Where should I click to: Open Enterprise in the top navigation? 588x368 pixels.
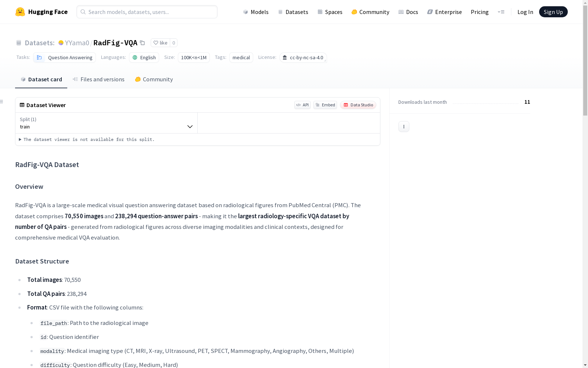point(445,12)
